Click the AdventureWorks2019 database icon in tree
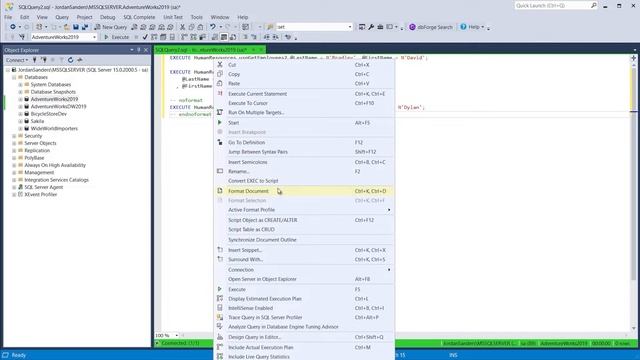 click(x=27, y=99)
